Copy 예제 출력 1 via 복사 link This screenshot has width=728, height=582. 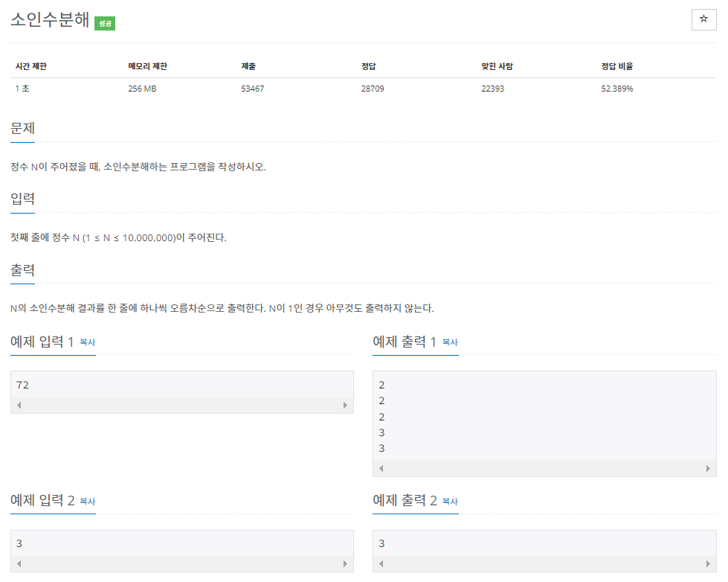450,342
